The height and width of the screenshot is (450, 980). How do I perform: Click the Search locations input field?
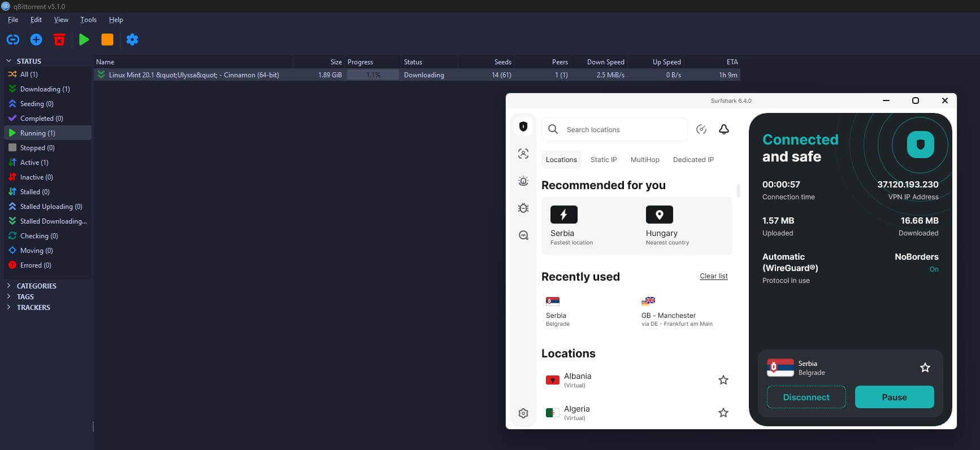615,129
